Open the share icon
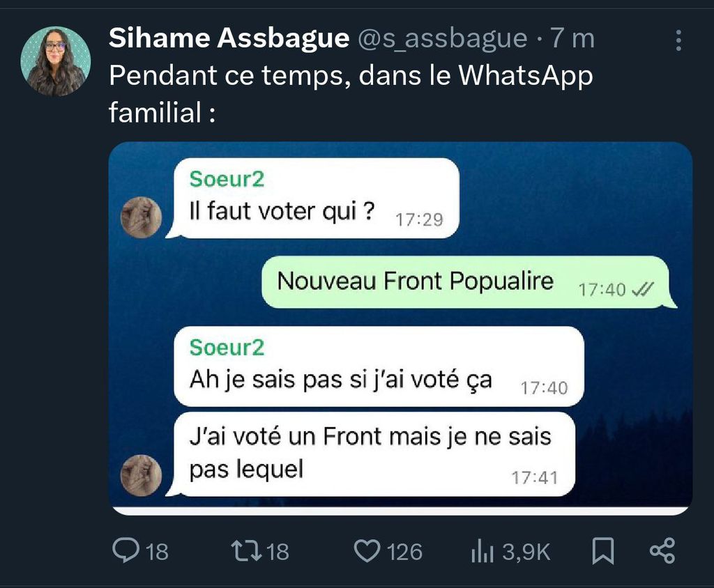The width and height of the screenshot is (714, 588). (662, 550)
